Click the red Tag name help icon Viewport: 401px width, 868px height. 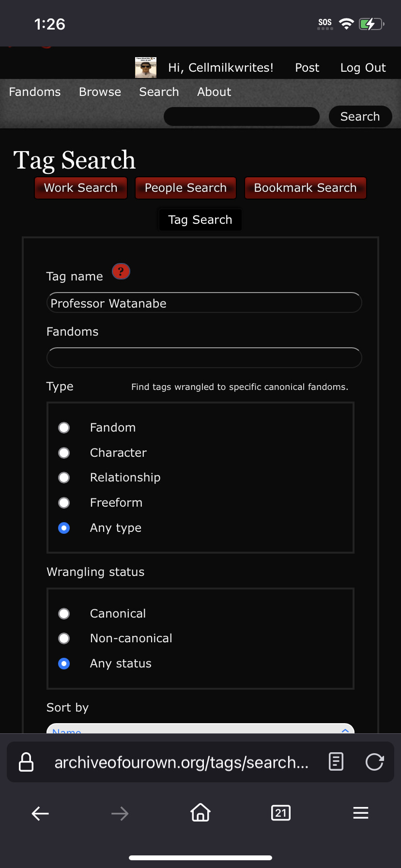click(x=121, y=272)
